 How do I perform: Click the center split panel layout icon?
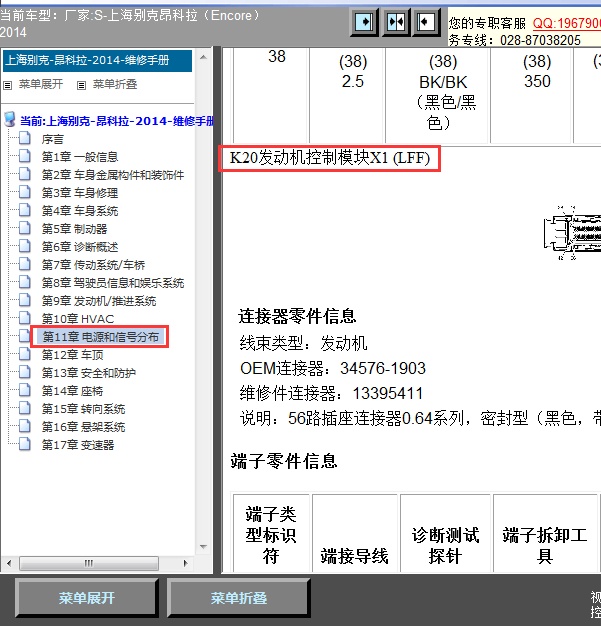(x=395, y=22)
